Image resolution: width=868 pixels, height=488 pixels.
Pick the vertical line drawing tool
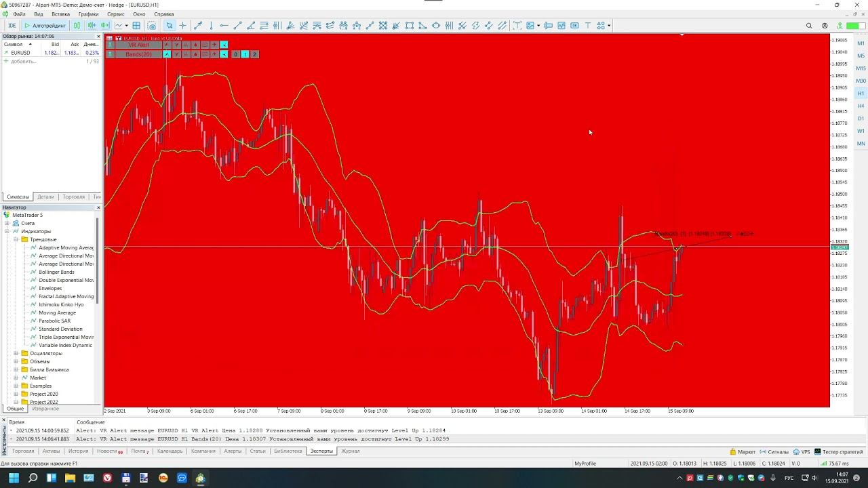click(211, 26)
